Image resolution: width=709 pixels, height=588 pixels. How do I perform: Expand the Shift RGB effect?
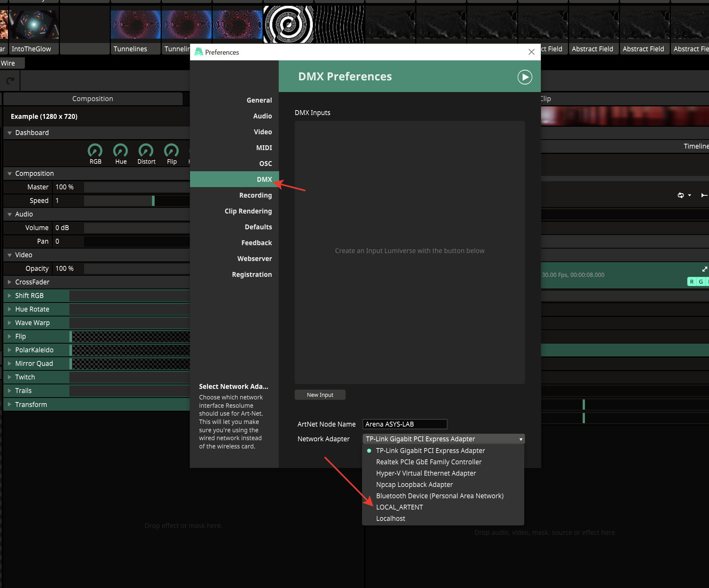[10, 296]
